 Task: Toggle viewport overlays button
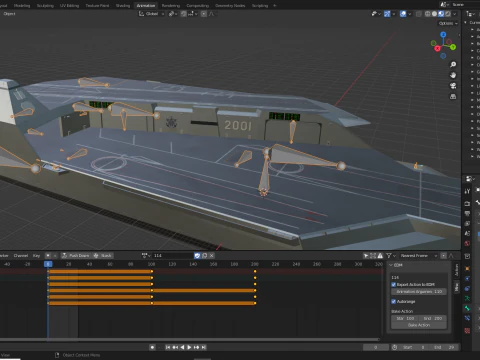[403, 14]
